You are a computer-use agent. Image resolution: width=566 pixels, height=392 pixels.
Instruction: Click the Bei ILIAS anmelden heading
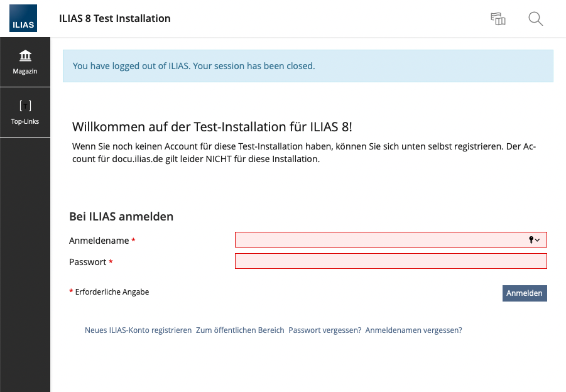(x=121, y=217)
